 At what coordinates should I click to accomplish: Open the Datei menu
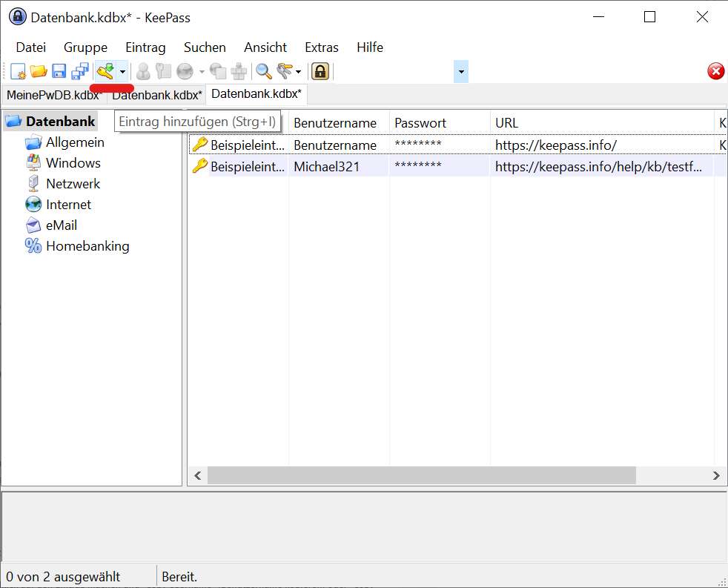pos(30,47)
